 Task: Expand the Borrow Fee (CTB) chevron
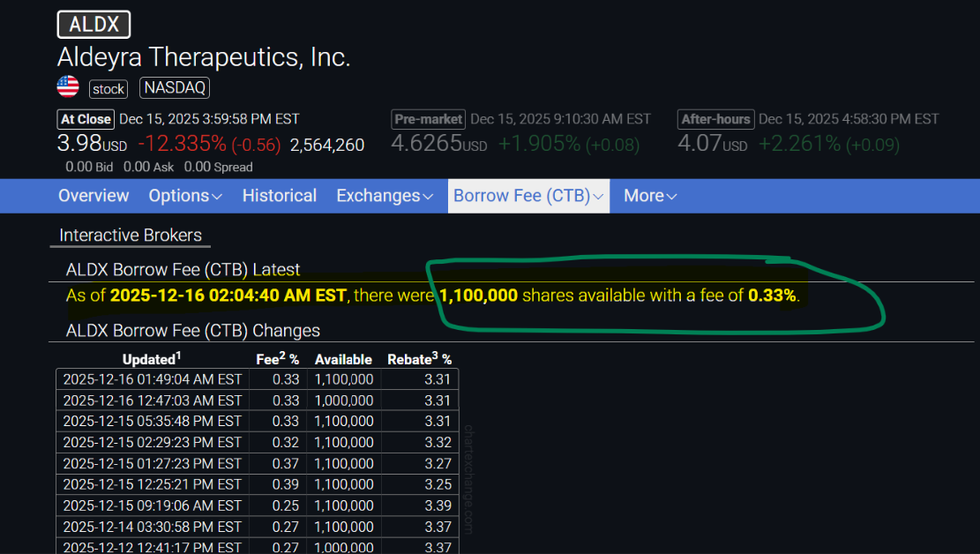click(x=598, y=197)
